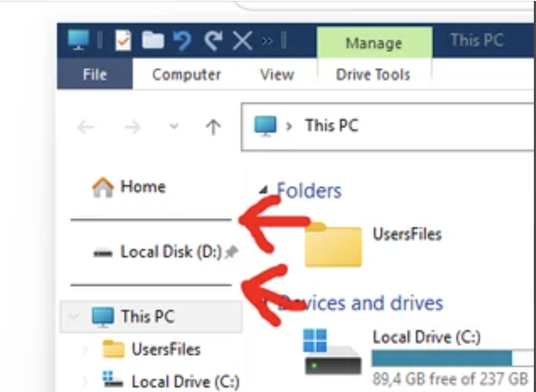
Task: Click the Delete X icon in toolbar
Action: [242, 41]
